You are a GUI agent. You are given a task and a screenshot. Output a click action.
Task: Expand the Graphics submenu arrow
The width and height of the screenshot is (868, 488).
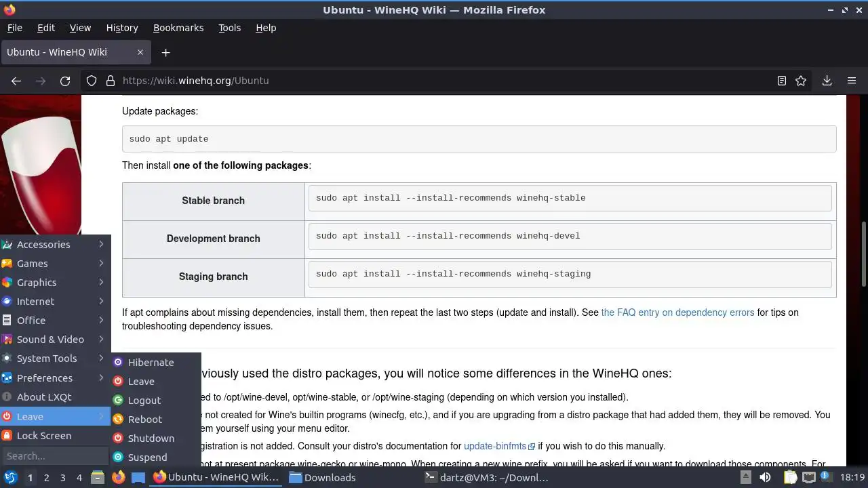[101, 282]
